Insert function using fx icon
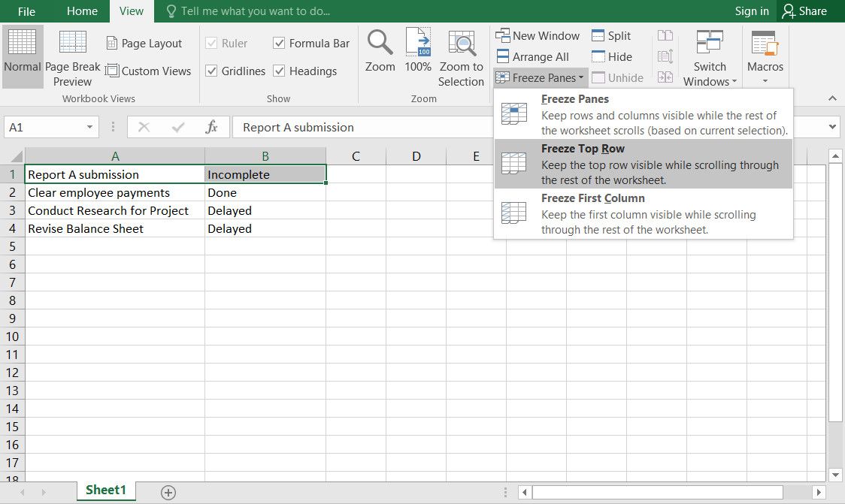This screenshot has height=504, width=845. tap(212, 128)
